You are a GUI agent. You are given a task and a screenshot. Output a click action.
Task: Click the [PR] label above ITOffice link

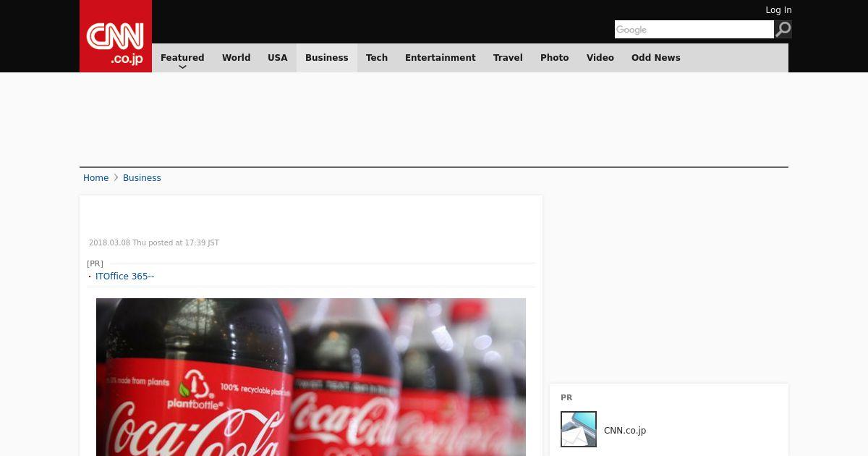coord(95,263)
